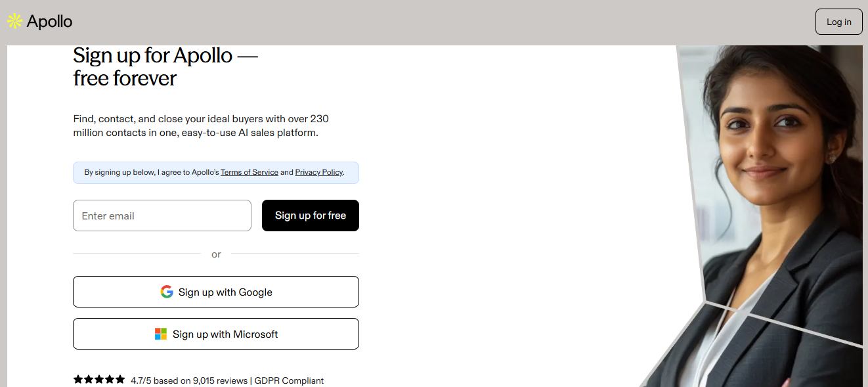This screenshot has height=387, width=868.
Task: Click the multicolor Google G icon
Action: pyautogui.click(x=167, y=292)
